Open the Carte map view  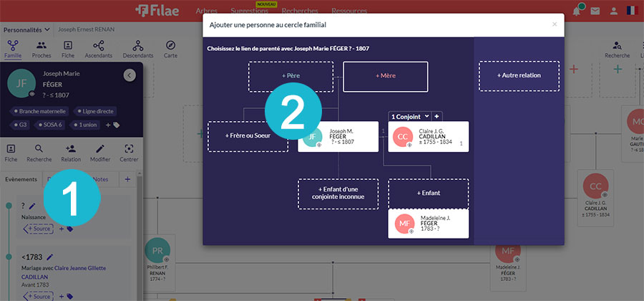pos(170,47)
